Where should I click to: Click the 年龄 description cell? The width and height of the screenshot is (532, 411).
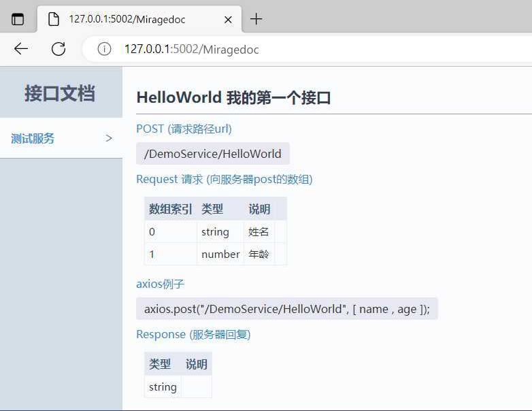tap(259, 254)
